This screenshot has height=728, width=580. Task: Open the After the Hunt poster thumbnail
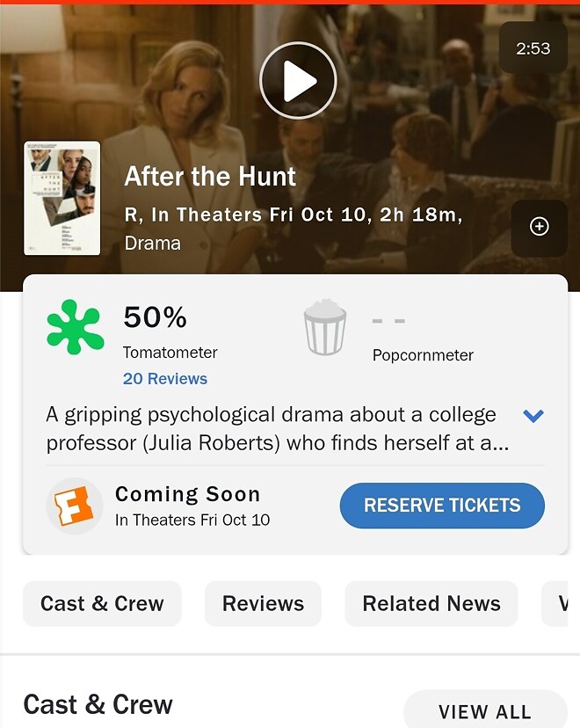tap(62, 198)
